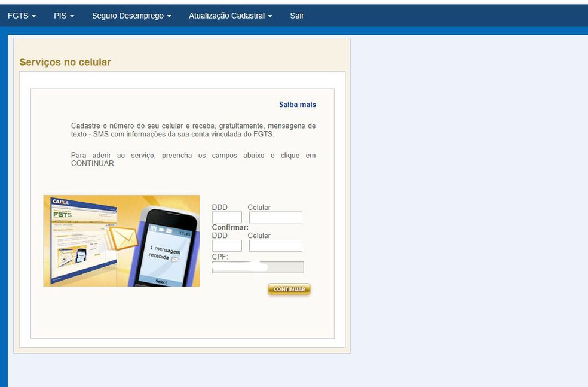Click the PIS dropdown caret arrow

point(73,16)
